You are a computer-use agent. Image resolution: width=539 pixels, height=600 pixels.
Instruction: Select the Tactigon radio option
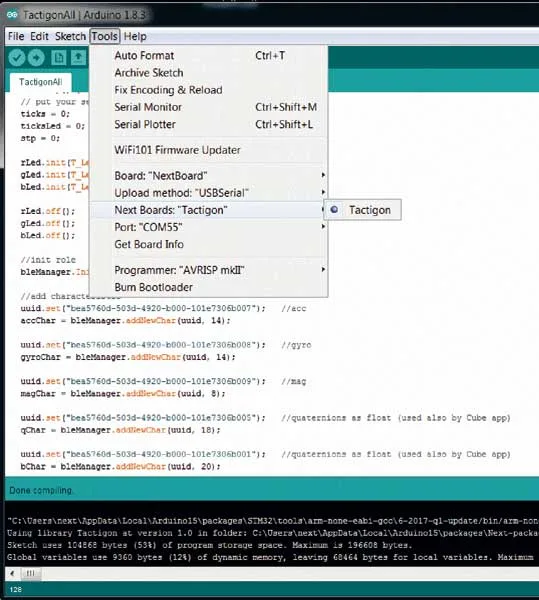pos(362,210)
